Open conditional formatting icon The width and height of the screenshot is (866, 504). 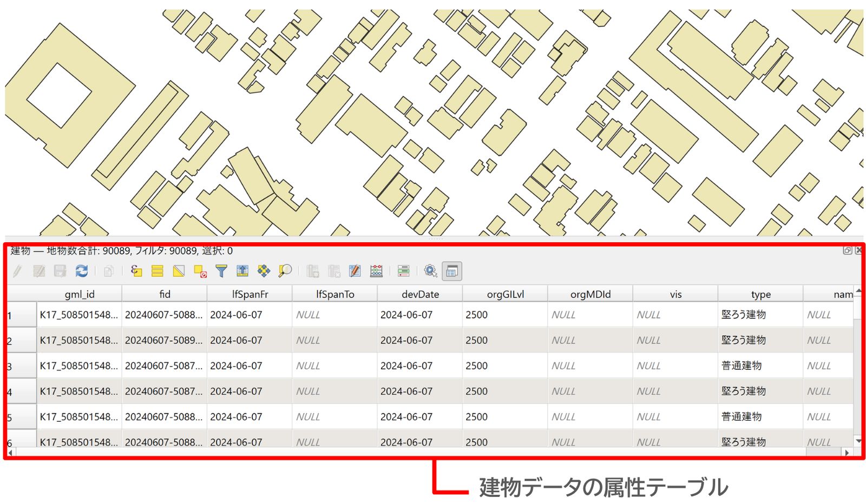pos(404,271)
